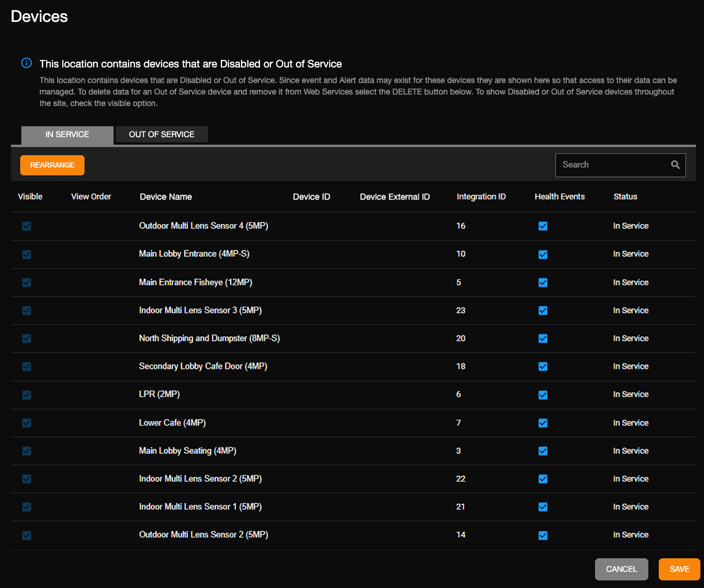Click the Save button
Image resolution: width=704 pixels, height=588 pixels.
click(679, 569)
